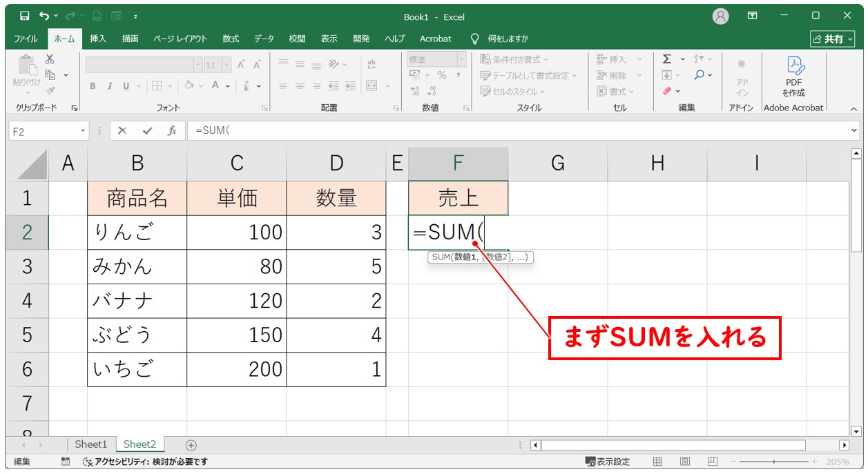Image resolution: width=868 pixels, height=474 pixels.
Task: Click the PDFを作成 Acrobat icon
Action: pyautogui.click(x=793, y=77)
